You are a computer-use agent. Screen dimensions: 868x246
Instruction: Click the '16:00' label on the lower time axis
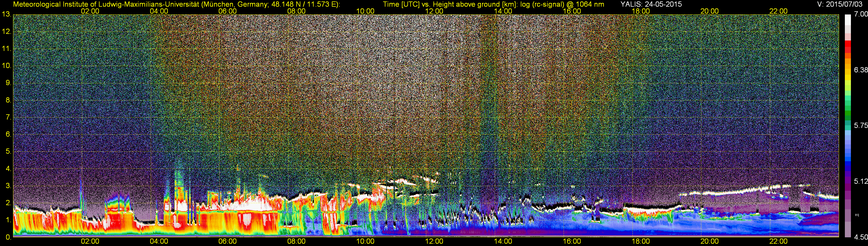572,241
